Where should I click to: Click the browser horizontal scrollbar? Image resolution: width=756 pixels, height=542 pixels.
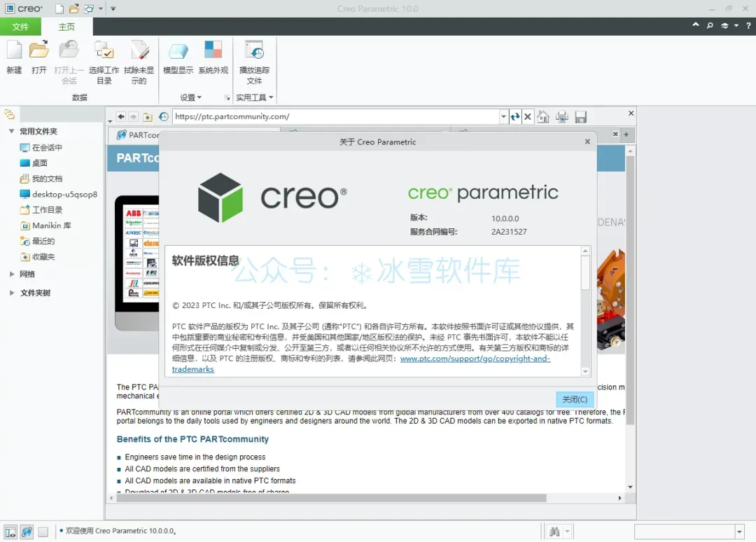click(x=331, y=498)
